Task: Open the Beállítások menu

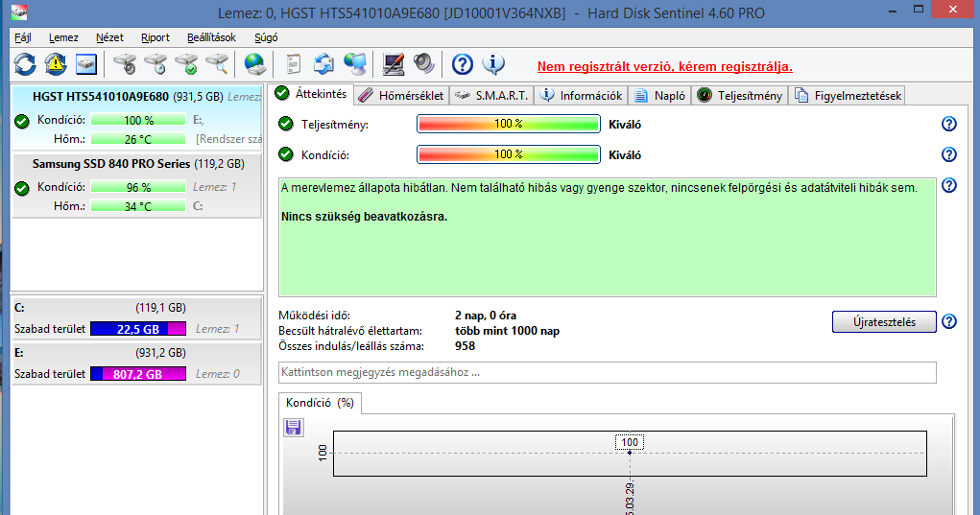Action: pos(211,37)
